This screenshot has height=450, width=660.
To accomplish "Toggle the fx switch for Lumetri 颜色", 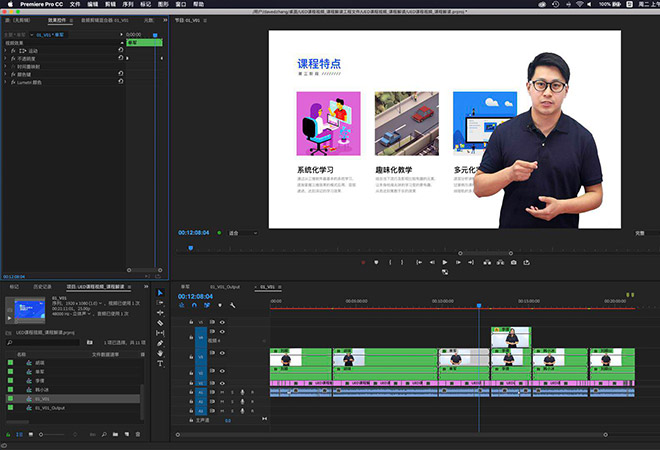I will point(14,82).
